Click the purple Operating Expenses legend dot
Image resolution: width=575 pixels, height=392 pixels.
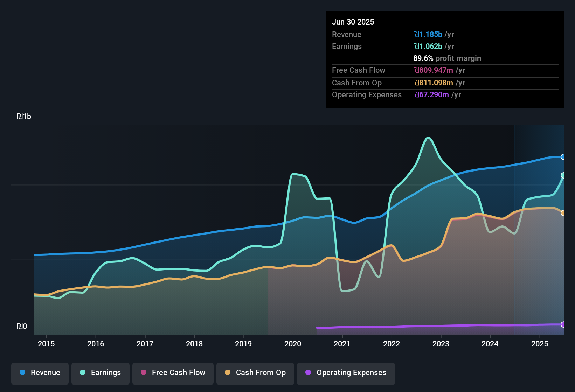pyautogui.click(x=308, y=373)
